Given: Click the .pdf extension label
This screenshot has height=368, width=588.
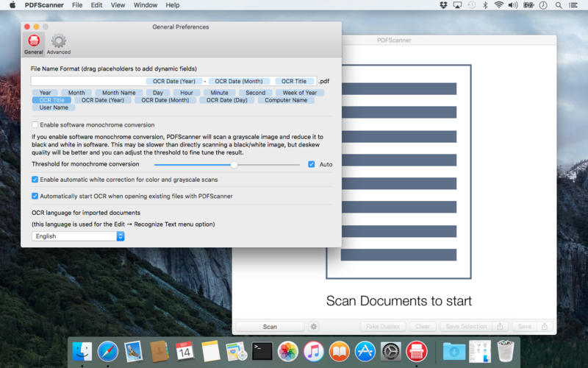Looking at the screenshot, I should (x=324, y=81).
